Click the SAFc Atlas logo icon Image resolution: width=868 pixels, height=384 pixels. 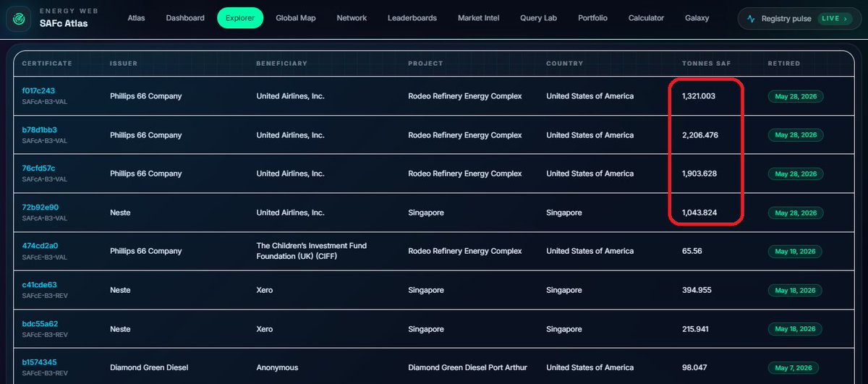click(18, 18)
